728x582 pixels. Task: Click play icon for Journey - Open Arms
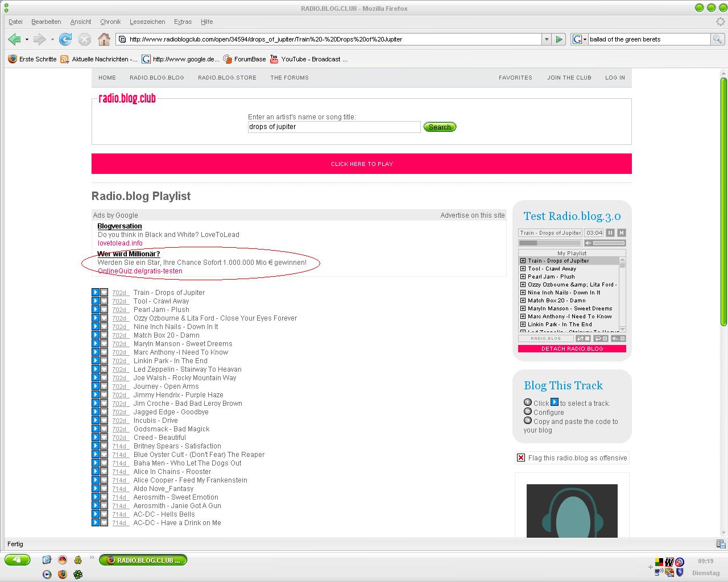click(x=96, y=386)
